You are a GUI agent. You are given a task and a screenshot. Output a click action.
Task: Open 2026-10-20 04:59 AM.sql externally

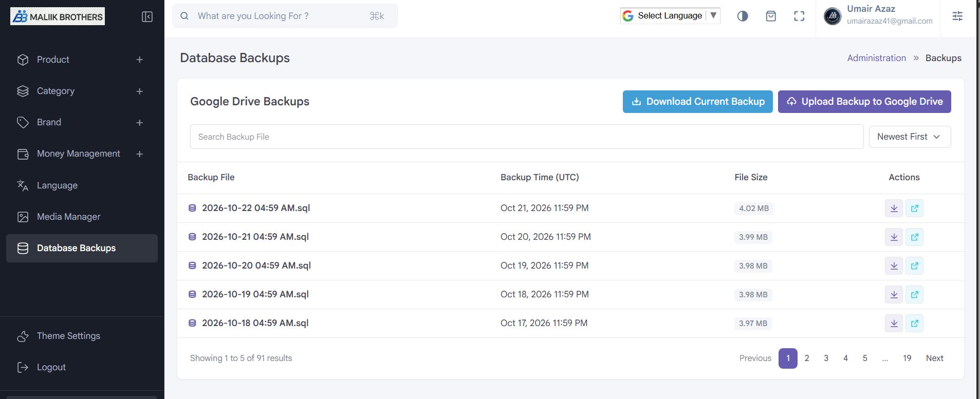pyautogui.click(x=915, y=265)
